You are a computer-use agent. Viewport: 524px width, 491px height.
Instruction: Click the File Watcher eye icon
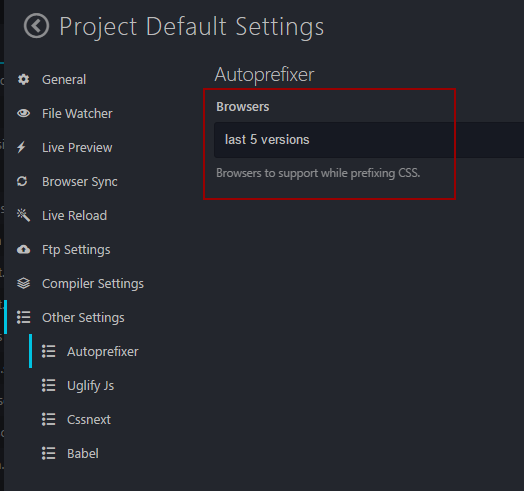23,113
